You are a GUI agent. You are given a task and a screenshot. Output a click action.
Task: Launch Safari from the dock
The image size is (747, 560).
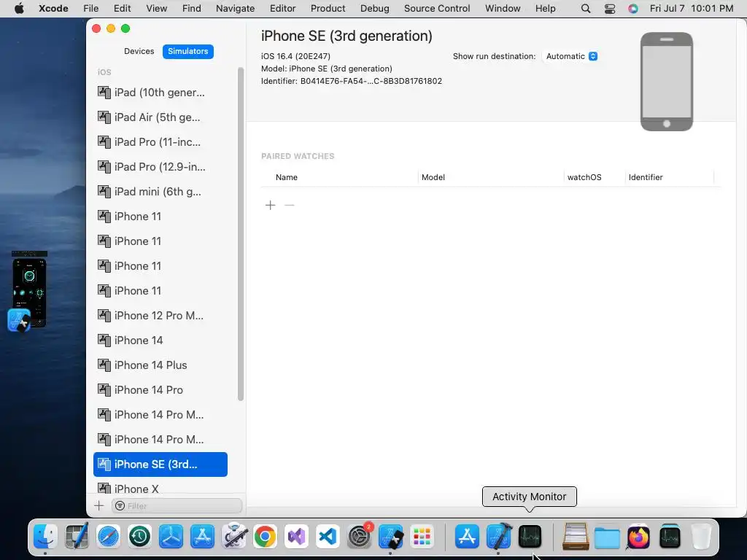click(x=108, y=537)
